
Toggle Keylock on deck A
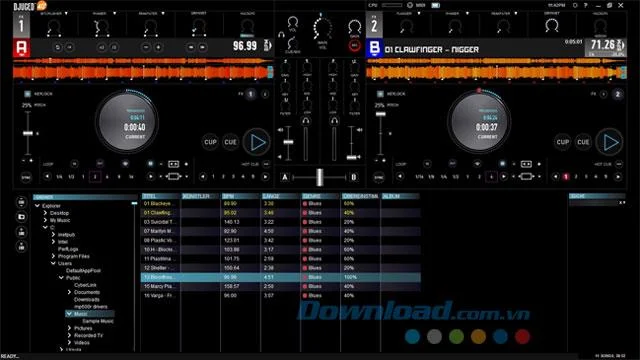point(27,94)
